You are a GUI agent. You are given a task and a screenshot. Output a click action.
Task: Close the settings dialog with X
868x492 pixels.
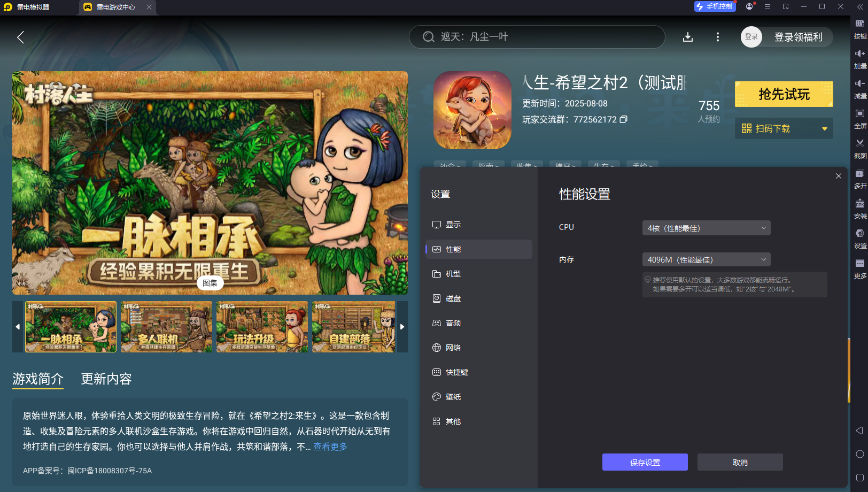pyautogui.click(x=838, y=176)
